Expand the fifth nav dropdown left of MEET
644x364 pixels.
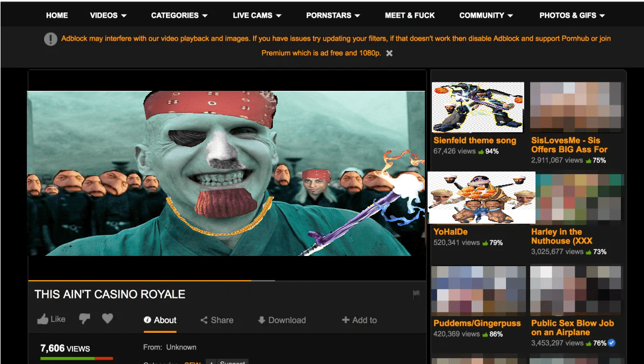click(x=333, y=15)
